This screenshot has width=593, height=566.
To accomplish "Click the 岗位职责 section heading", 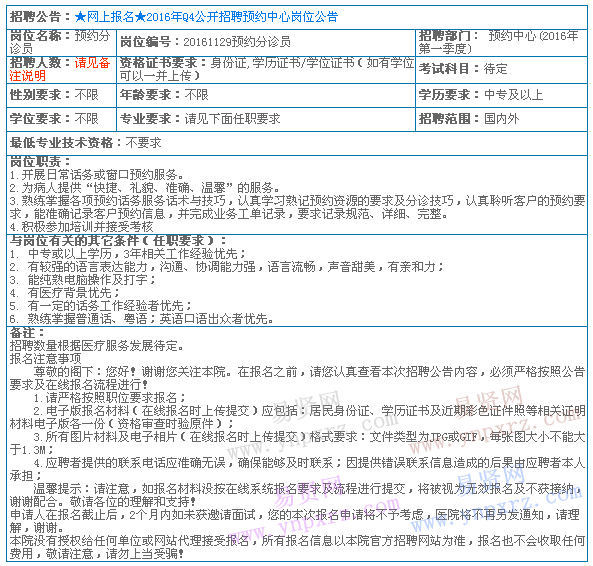I will click(x=40, y=162).
